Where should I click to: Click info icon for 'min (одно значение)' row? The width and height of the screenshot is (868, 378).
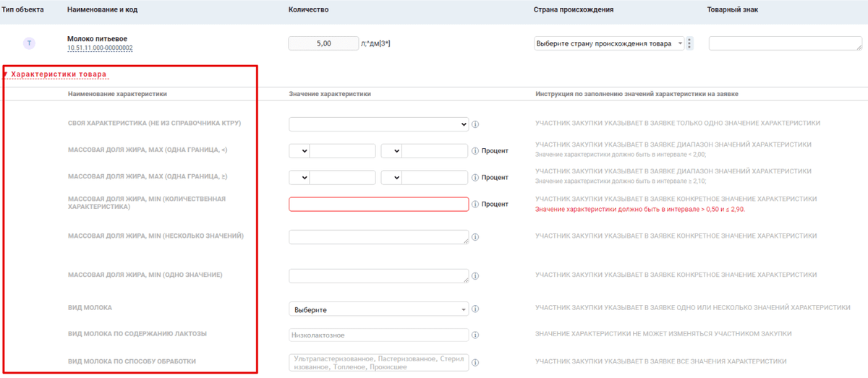(x=475, y=276)
